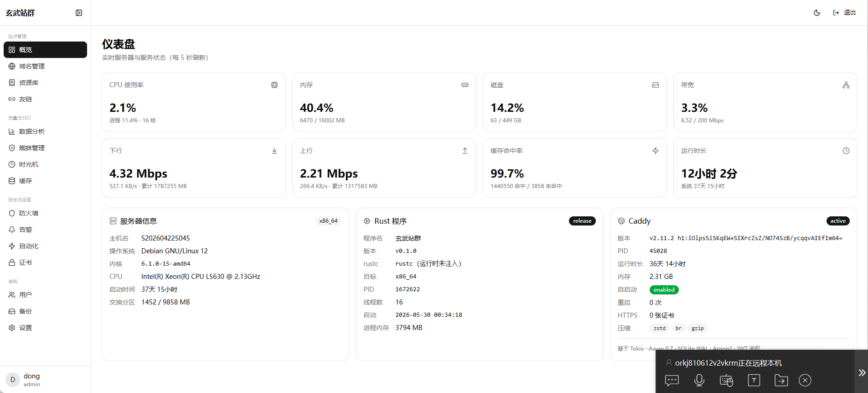Collapse remote control bar double chevron

(x=862, y=372)
